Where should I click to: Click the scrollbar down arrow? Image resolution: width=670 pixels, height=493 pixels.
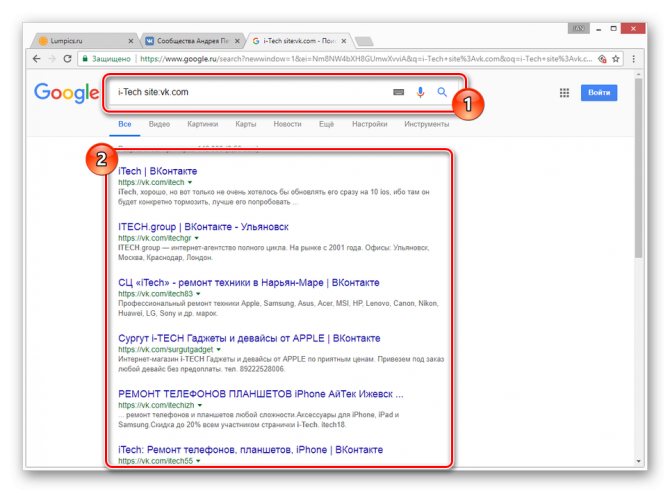[x=638, y=461]
